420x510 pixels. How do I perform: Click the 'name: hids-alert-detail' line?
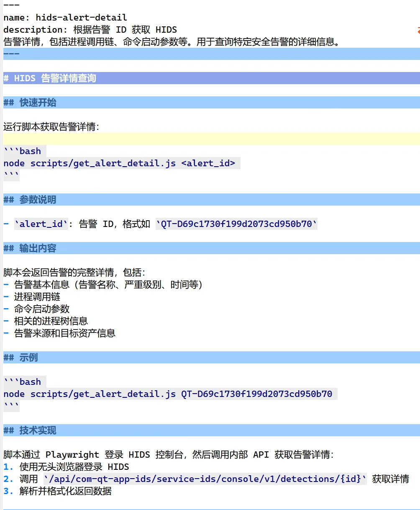65,18
